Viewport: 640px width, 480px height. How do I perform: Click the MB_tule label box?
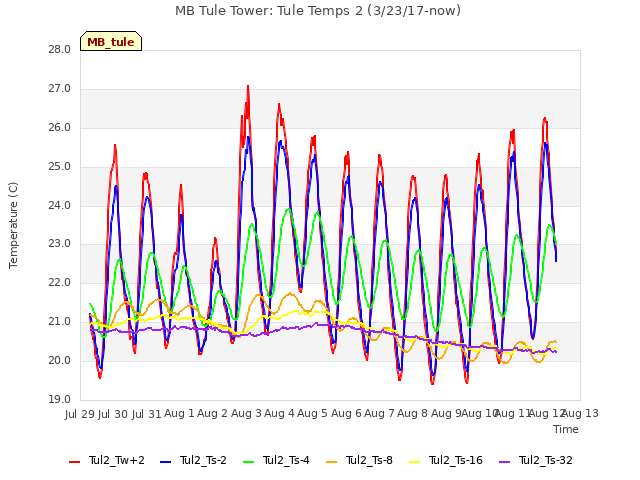pos(111,41)
